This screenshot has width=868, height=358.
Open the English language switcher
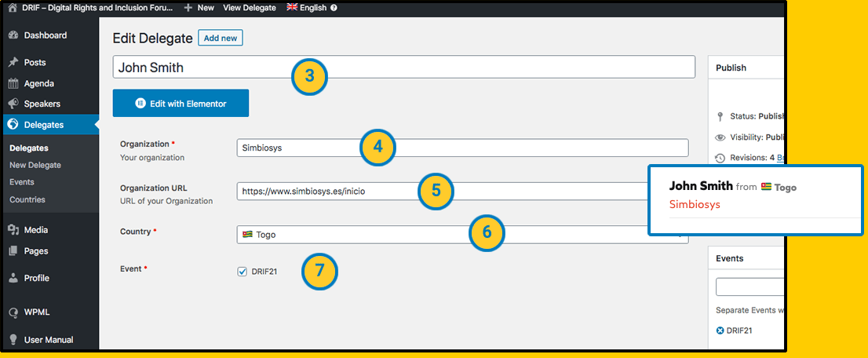click(x=307, y=8)
